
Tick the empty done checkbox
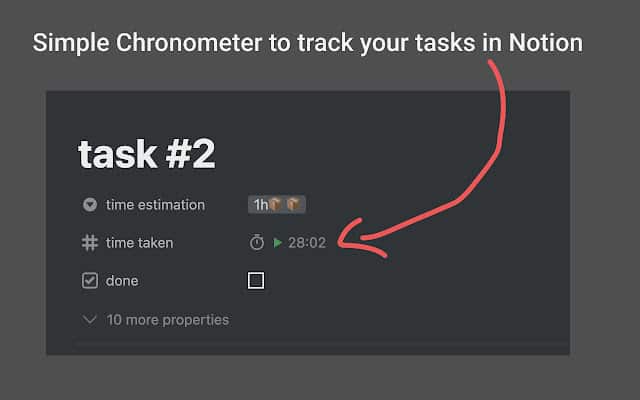pyautogui.click(x=256, y=281)
